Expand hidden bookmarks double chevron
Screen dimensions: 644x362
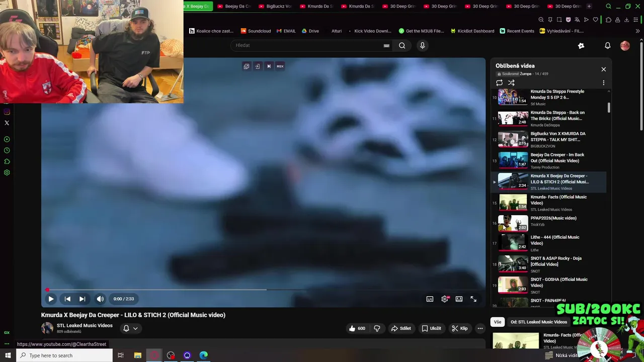tap(637, 31)
